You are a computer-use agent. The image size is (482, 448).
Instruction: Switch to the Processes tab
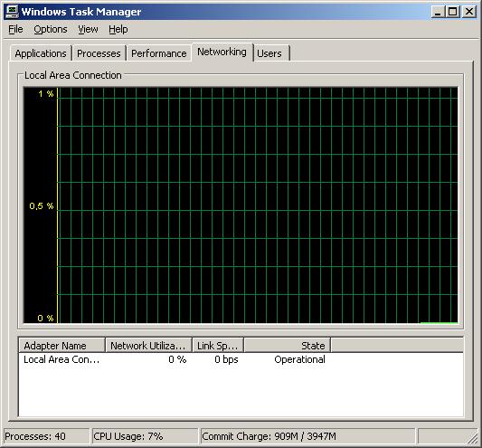pyautogui.click(x=99, y=53)
